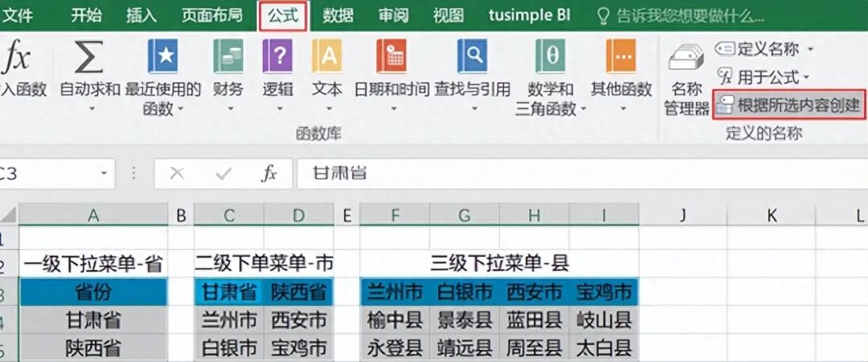Open Recently Used functions (最近使用的函数) star icon
This screenshot has width=868, height=362.
coord(162,57)
